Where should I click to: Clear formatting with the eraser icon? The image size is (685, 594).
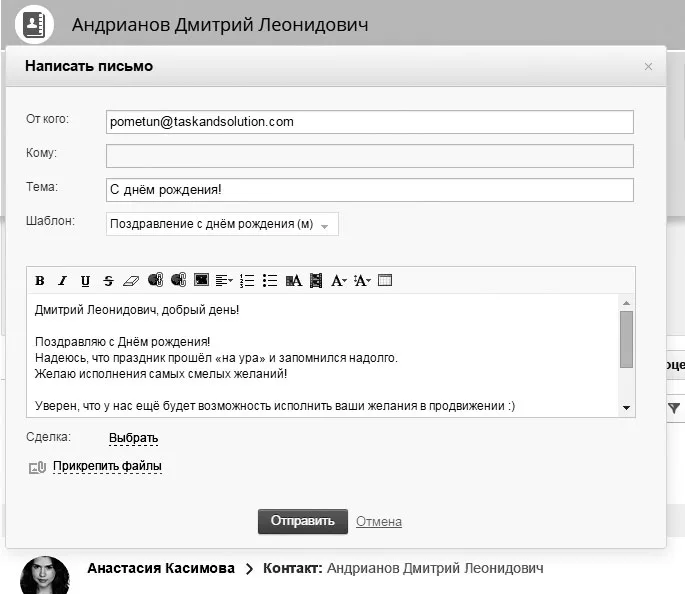131,280
